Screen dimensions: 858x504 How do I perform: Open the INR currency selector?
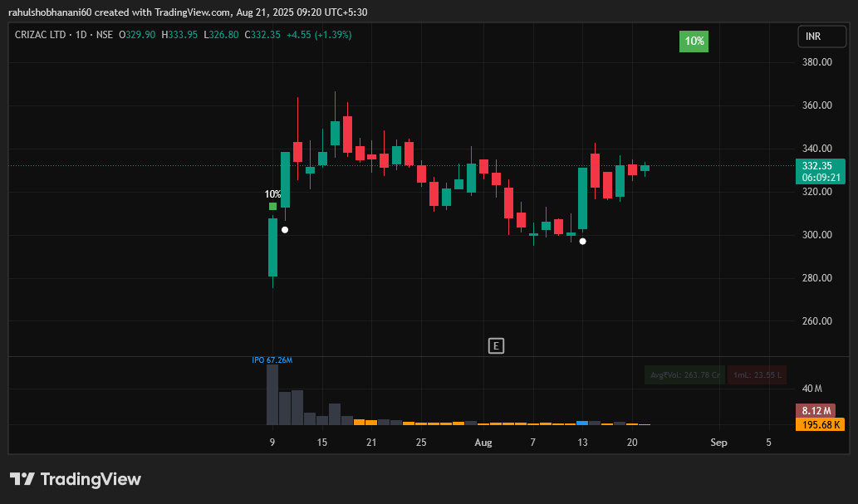point(821,37)
